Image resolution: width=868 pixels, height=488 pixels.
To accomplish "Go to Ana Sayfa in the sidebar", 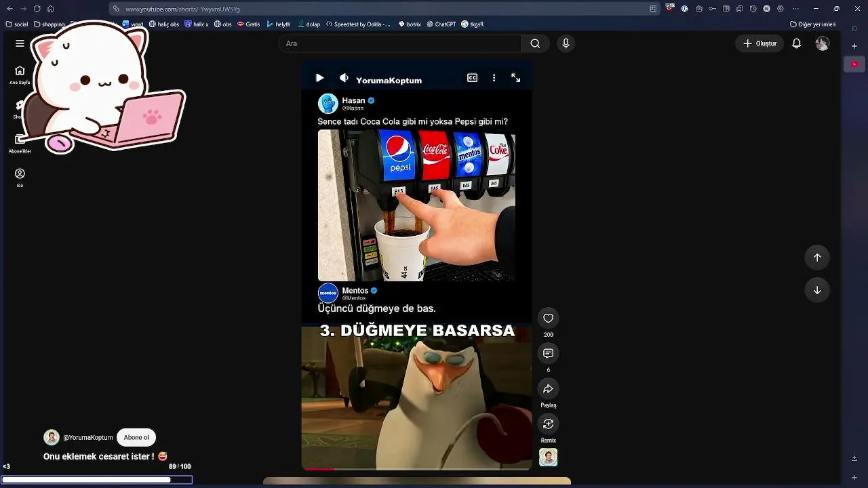I will click(x=20, y=75).
